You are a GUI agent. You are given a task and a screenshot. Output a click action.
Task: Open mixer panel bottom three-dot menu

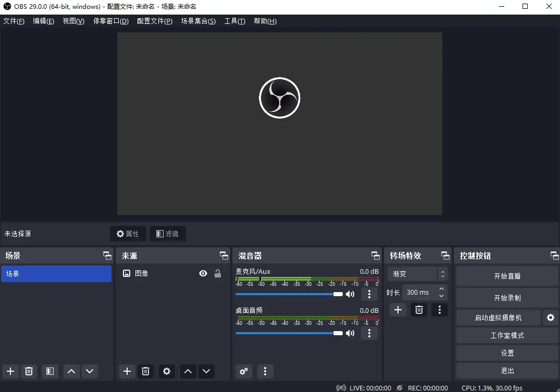tap(265, 371)
